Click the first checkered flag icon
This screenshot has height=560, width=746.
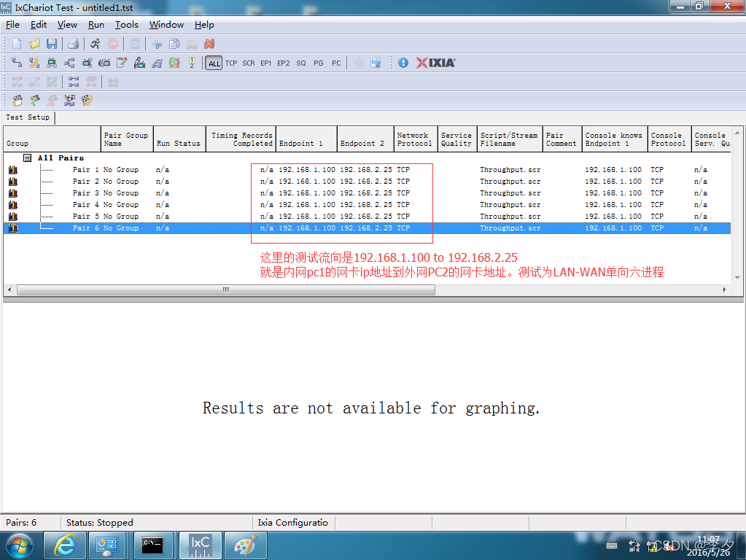click(x=18, y=101)
